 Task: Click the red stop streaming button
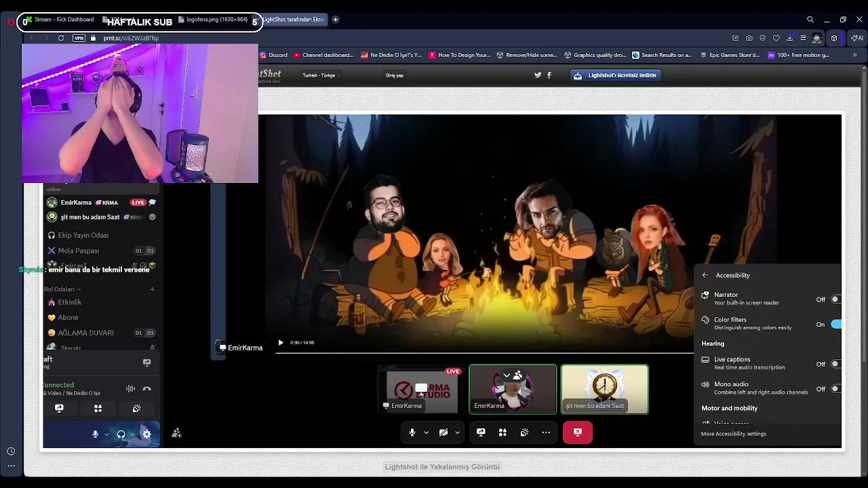(578, 432)
